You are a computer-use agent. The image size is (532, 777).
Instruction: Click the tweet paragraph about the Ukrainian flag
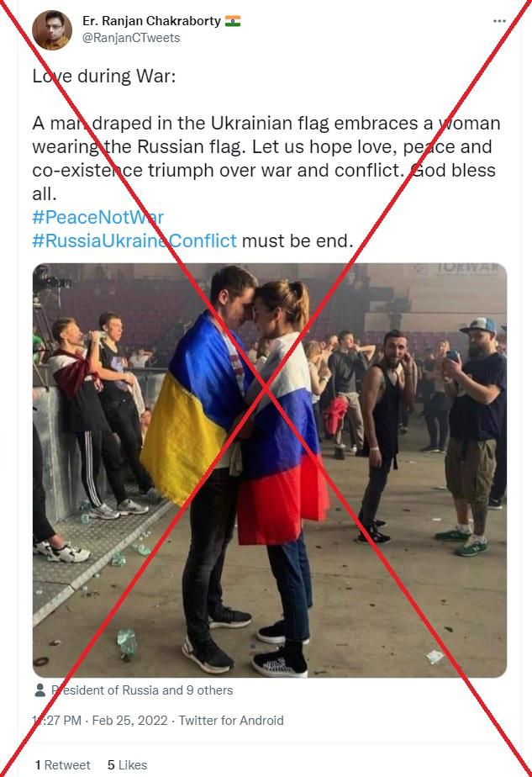(x=266, y=158)
